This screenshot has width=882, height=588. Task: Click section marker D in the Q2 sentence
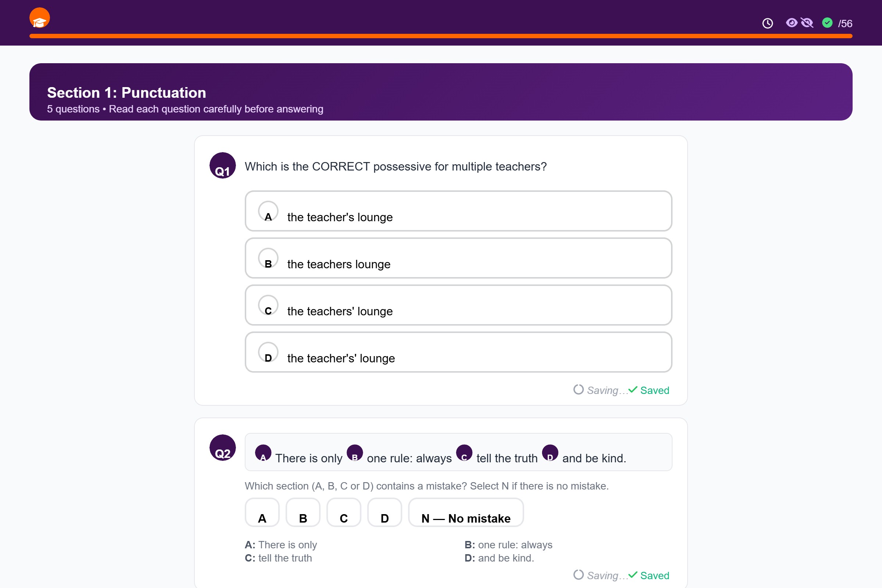[x=550, y=453]
